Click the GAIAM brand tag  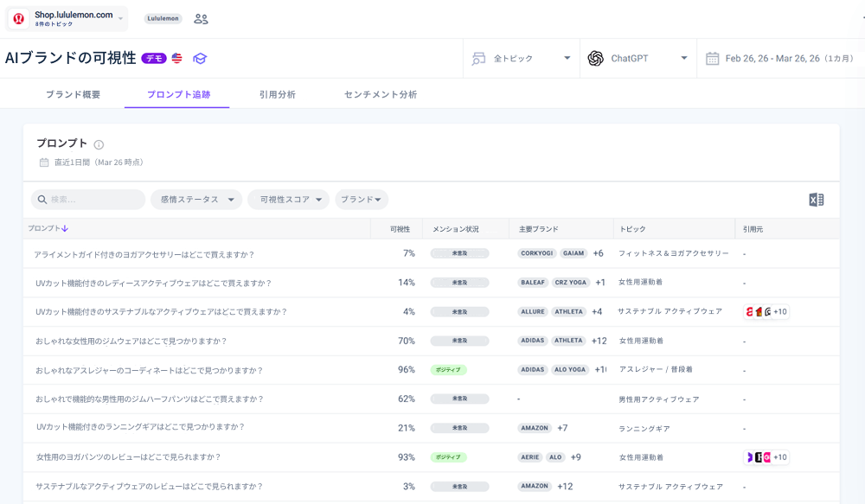click(573, 253)
